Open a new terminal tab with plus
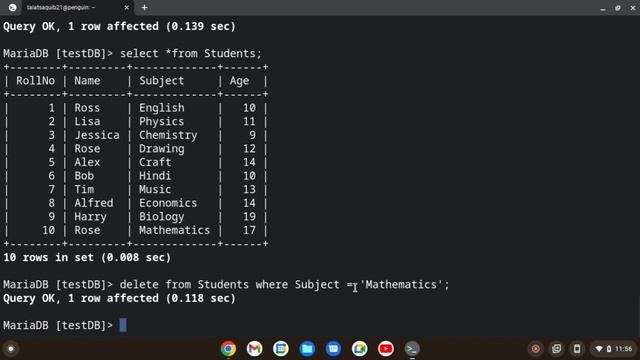Viewport: 640px width, 360px height. (144, 7)
